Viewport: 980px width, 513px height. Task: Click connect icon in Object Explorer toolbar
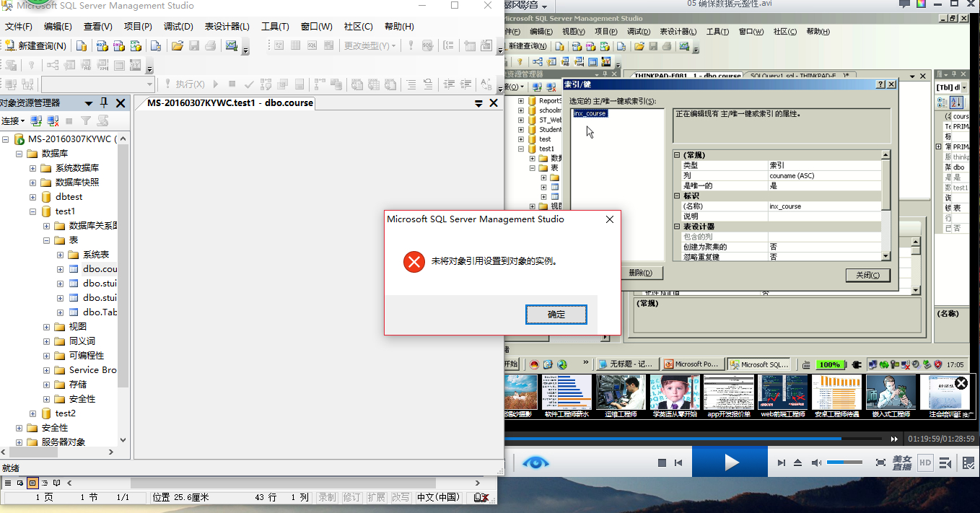click(35, 120)
